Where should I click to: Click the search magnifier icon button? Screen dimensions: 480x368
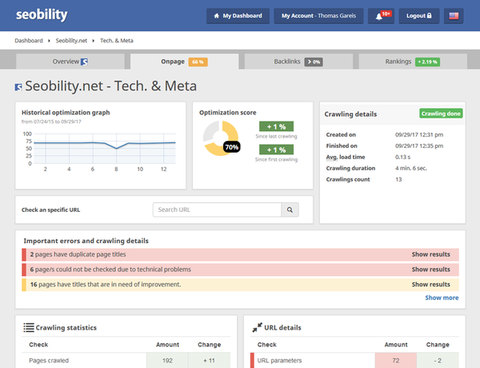tap(290, 210)
